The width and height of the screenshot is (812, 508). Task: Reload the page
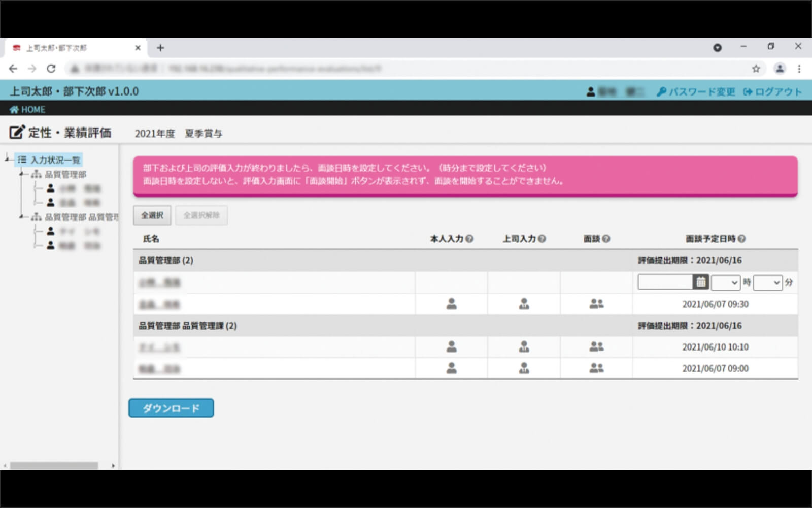pyautogui.click(x=51, y=69)
